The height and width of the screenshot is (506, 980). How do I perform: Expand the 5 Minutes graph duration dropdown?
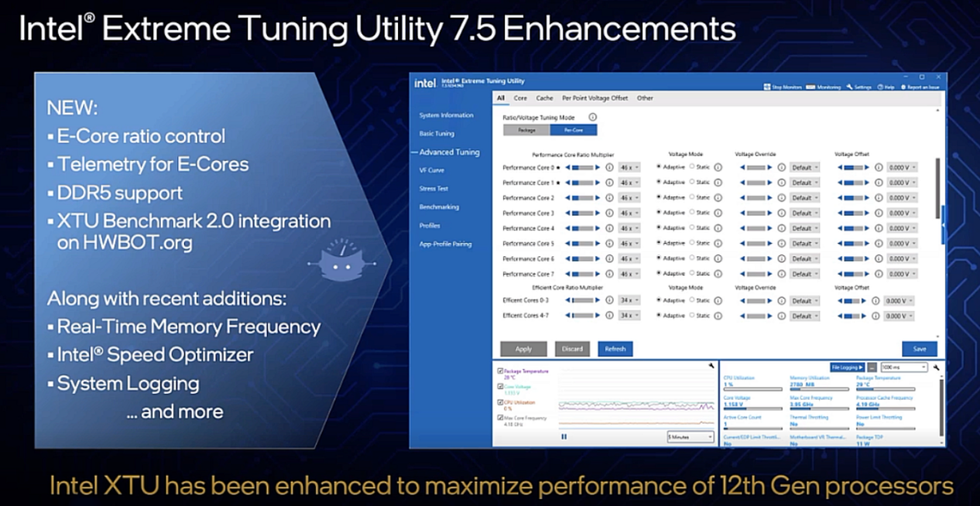(690, 437)
